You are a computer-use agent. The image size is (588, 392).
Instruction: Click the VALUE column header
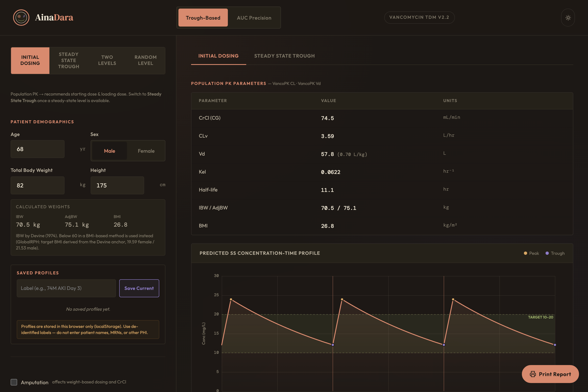click(x=329, y=100)
